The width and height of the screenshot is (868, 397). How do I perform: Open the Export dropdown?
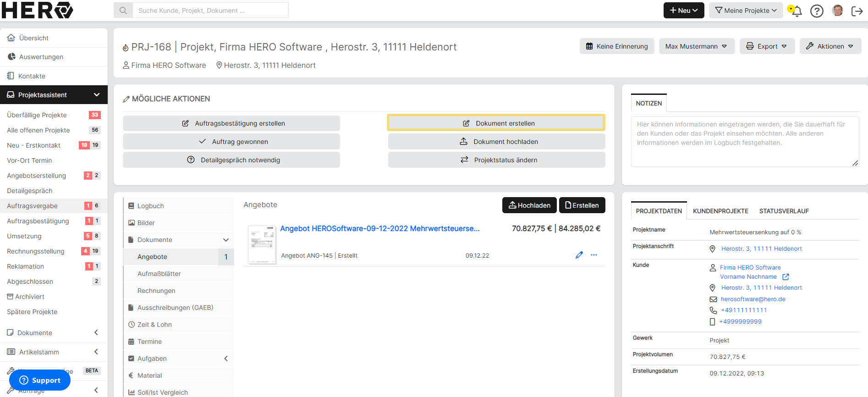click(767, 46)
